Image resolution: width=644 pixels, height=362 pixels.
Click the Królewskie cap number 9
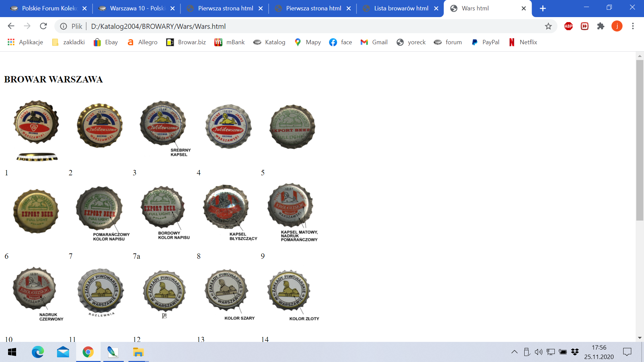point(290,205)
